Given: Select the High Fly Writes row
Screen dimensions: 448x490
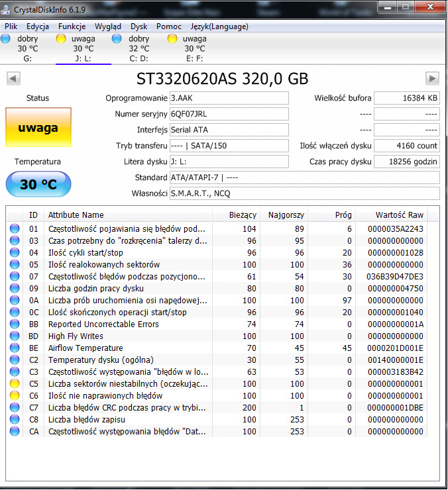Looking at the screenshot, I should coord(217,336).
